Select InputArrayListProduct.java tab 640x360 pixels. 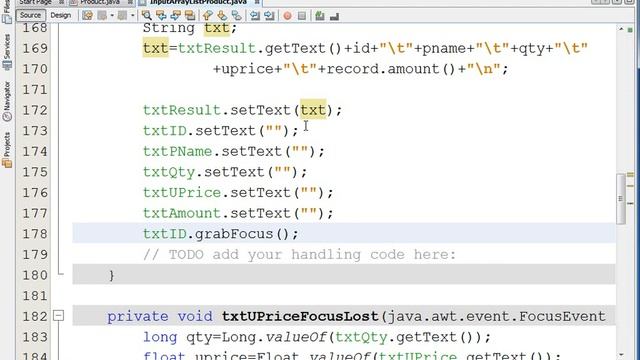(x=198, y=2)
